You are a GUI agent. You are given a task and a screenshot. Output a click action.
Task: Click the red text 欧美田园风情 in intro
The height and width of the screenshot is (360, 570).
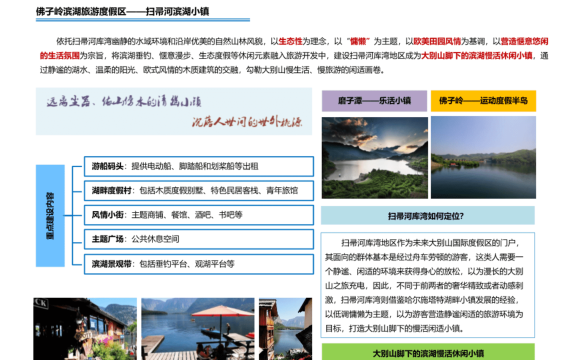[437, 41]
